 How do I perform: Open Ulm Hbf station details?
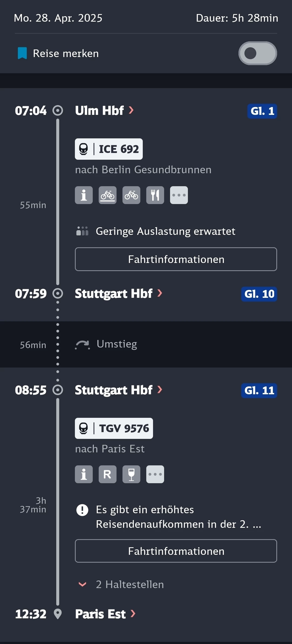coord(105,111)
